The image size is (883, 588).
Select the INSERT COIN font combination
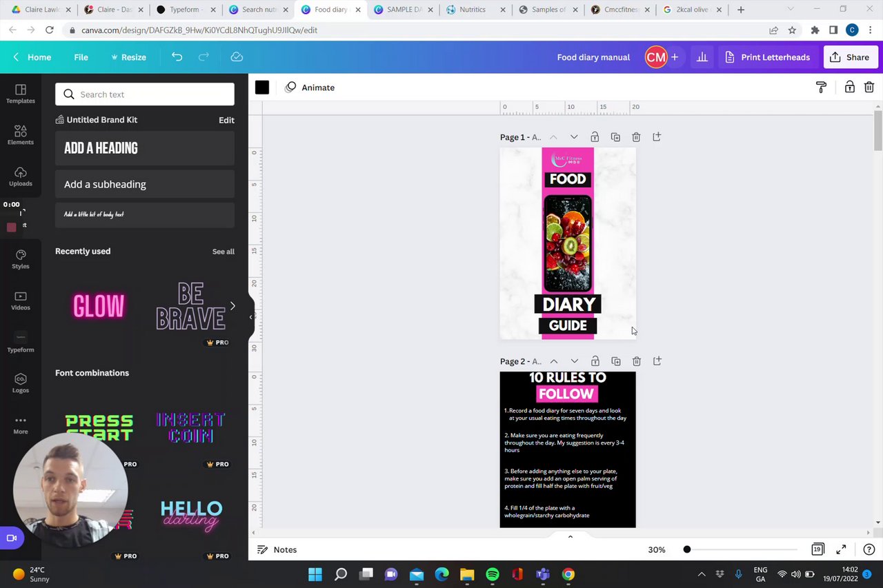coord(191,427)
